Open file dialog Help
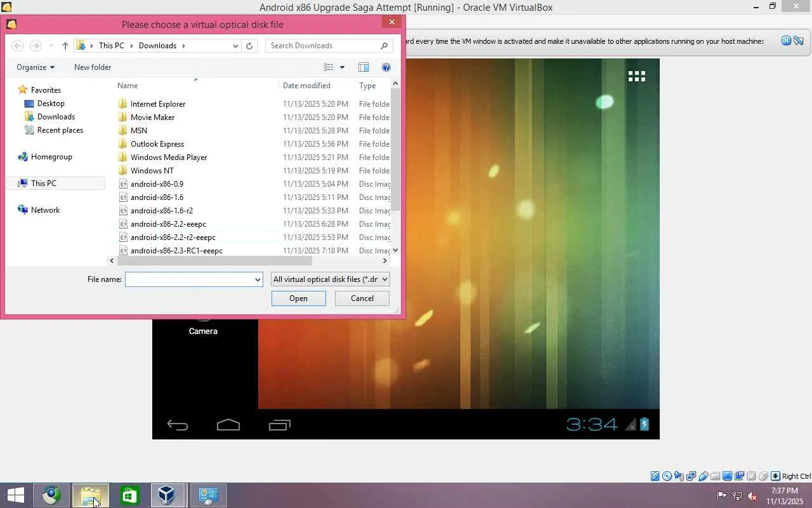Viewport: 812px width, 508px height. click(386, 67)
